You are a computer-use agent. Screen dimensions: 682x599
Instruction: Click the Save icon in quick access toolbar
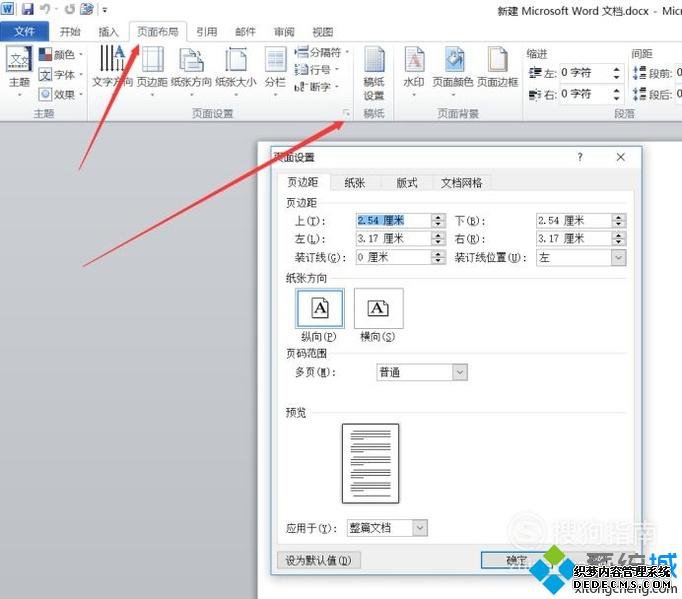tap(27, 9)
